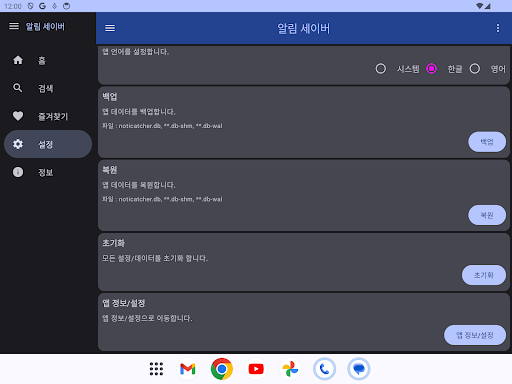The width and height of the screenshot is (512, 384).
Task: Click the 초기화 section heading
Action: tap(113, 243)
